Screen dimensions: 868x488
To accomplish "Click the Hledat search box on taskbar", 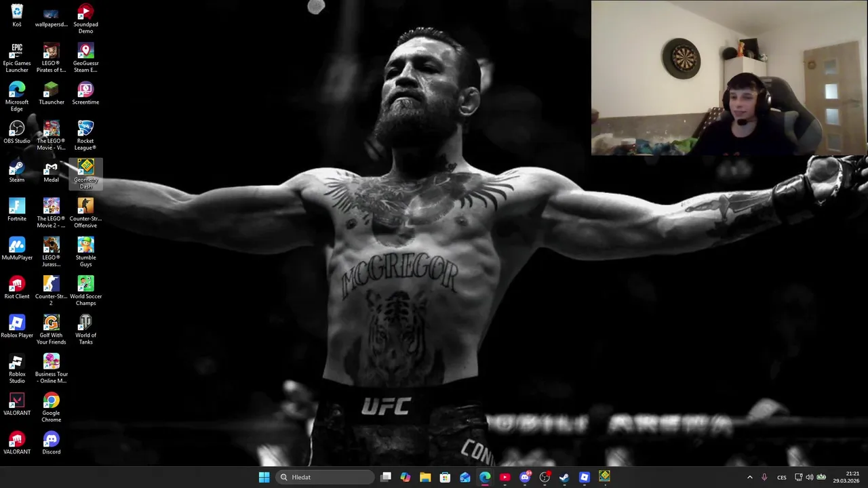I will (x=325, y=477).
